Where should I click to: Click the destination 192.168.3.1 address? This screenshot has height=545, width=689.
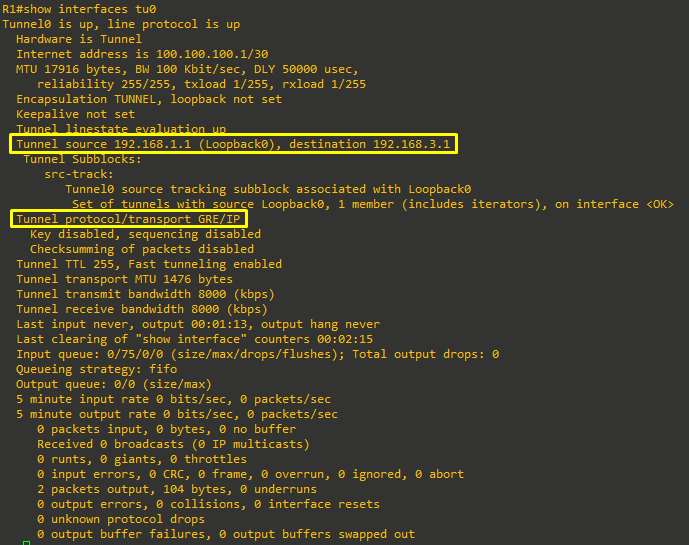pyautogui.click(x=369, y=144)
